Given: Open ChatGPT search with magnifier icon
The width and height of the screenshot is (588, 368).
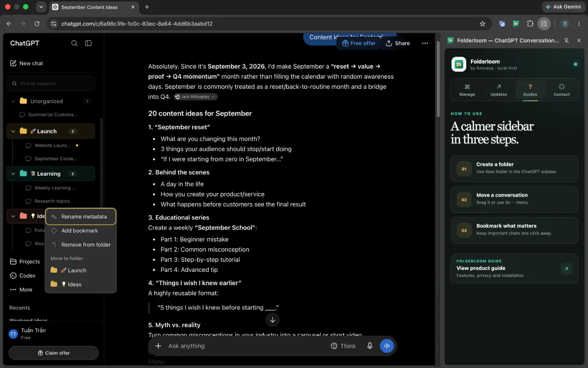Looking at the screenshot, I should coord(74,43).
